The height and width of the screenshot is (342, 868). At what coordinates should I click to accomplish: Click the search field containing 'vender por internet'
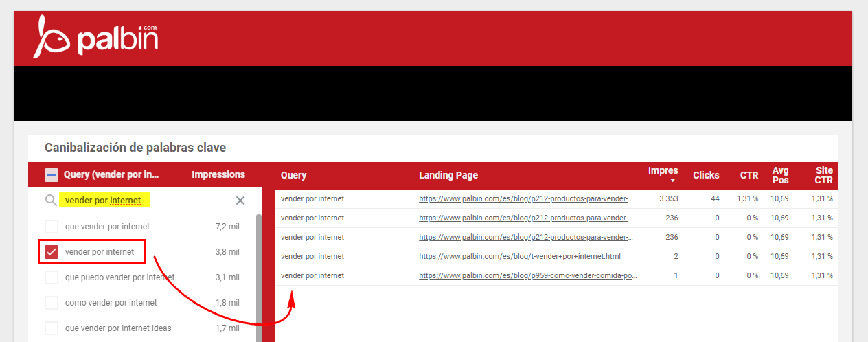point(146,201)
